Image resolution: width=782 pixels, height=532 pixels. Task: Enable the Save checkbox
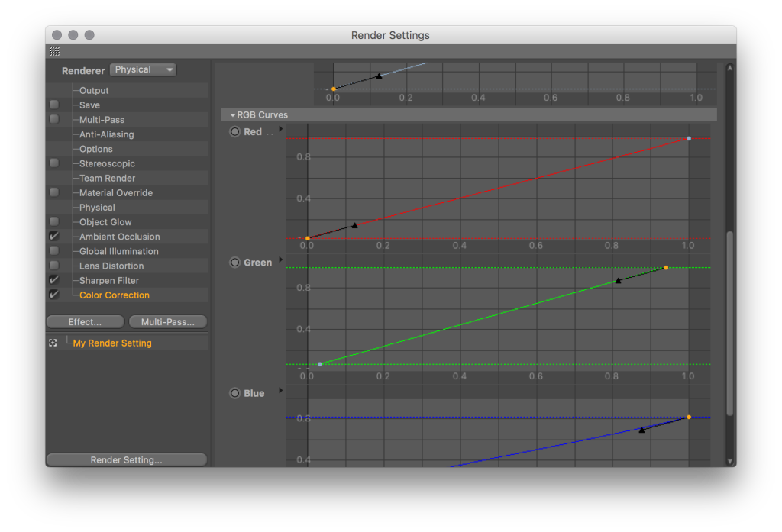pyautogui.click(x=54, y=105)
